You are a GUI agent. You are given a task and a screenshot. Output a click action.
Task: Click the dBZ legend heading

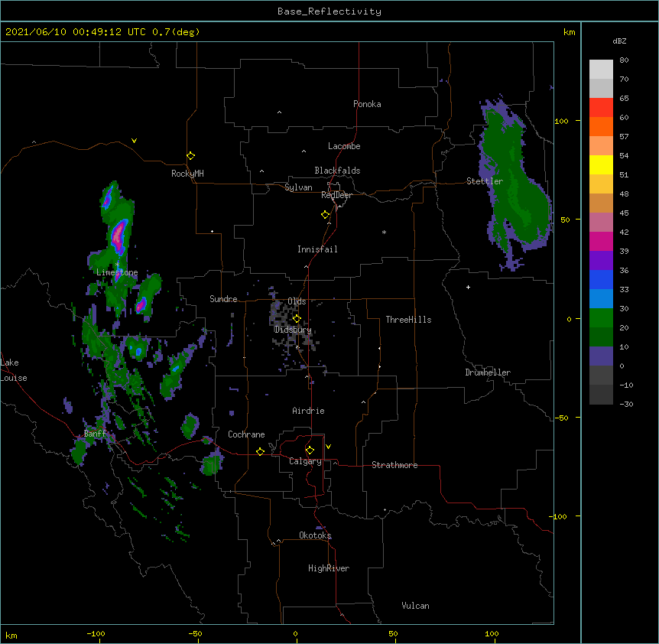click(619, 41)
